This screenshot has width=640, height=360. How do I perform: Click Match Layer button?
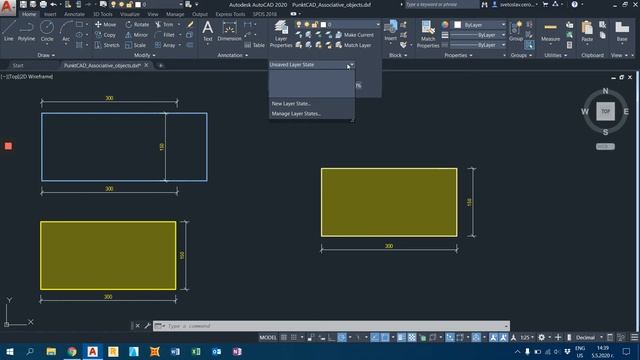(353, 45)
